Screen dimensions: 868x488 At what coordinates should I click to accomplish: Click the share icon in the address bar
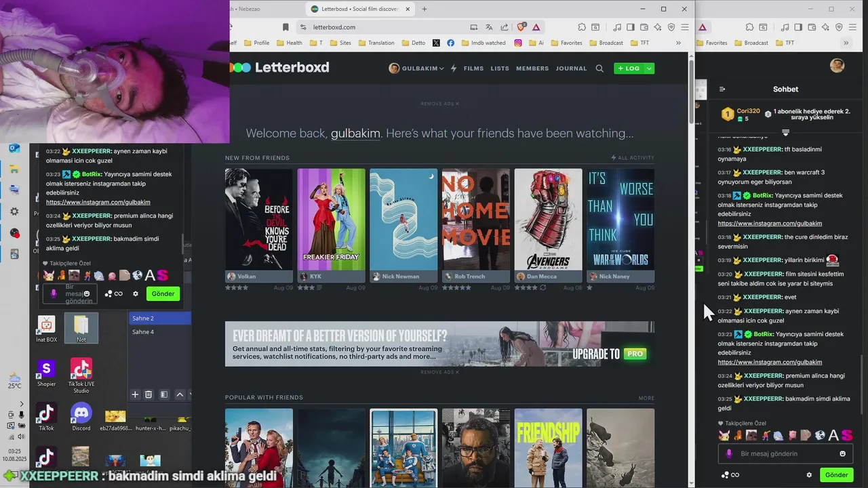(x=505, y=27)
